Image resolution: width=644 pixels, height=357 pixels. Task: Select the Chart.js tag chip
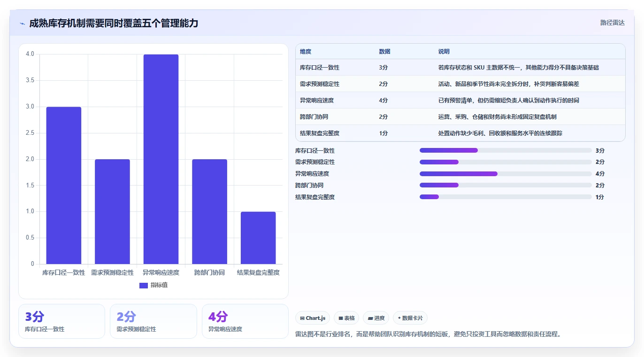[313, 318]
